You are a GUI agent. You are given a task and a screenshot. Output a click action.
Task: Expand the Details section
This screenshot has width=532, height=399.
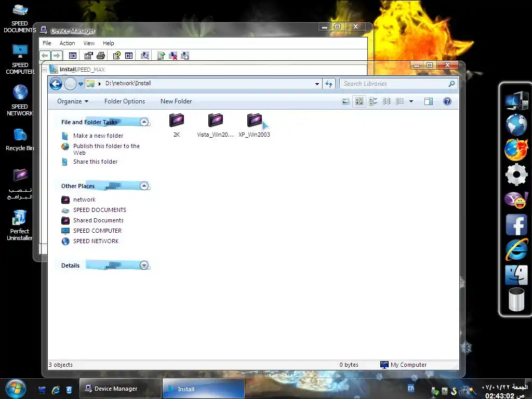pyautogui.click(x=144, y=265)
